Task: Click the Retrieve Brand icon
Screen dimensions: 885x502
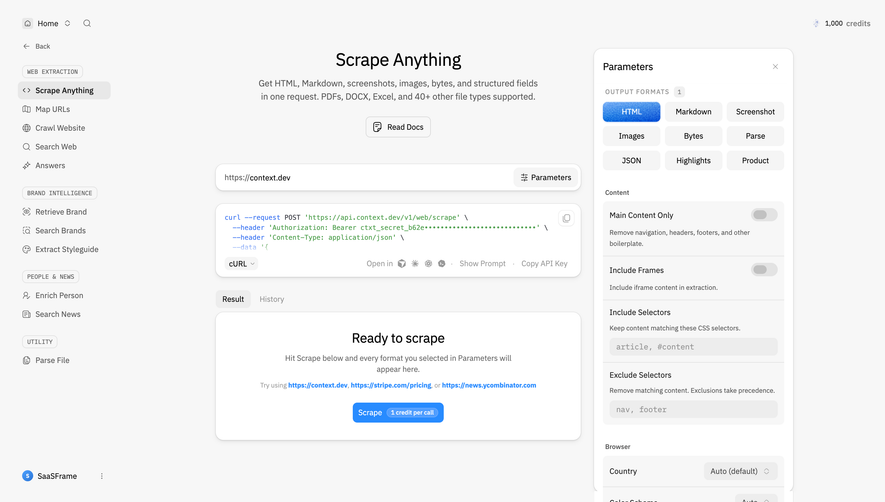Action: 27,212
